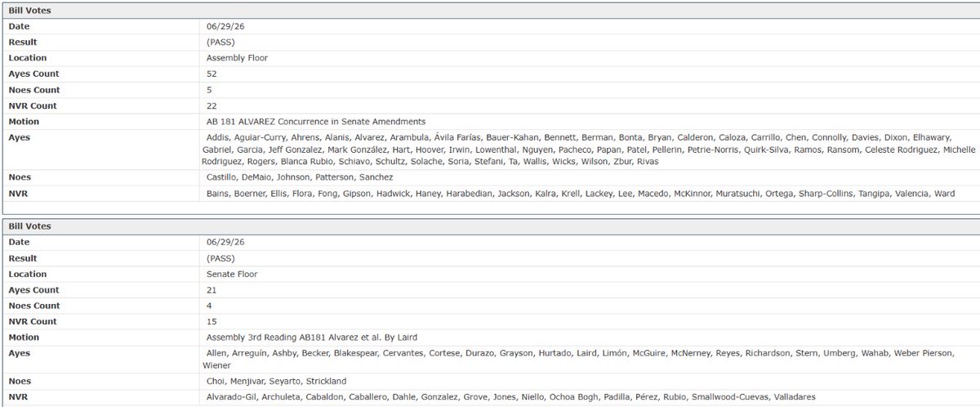
Task: Click the Senate Ayes list starting with Allen
Action: coord(580,359)
